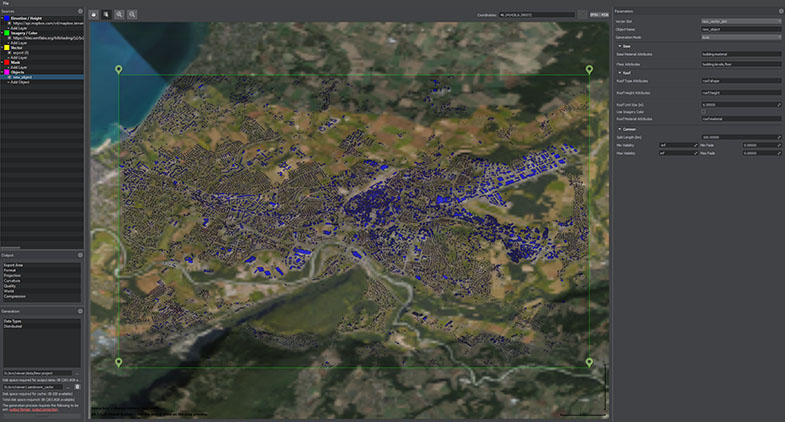785x422 pixels.
Task: Select the area selection tool
Action: pyautogui.click(x=106, y=15)
